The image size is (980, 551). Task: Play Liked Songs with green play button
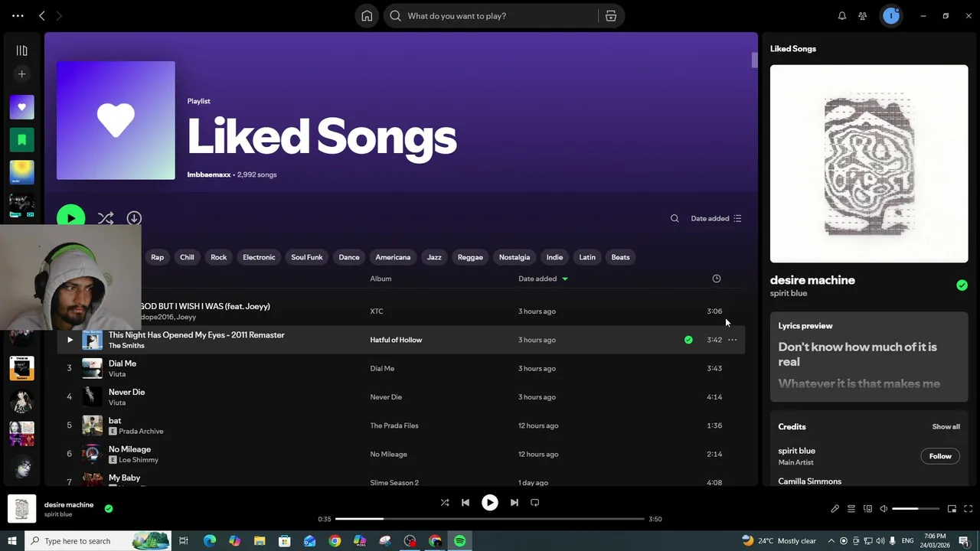point(70,218)
